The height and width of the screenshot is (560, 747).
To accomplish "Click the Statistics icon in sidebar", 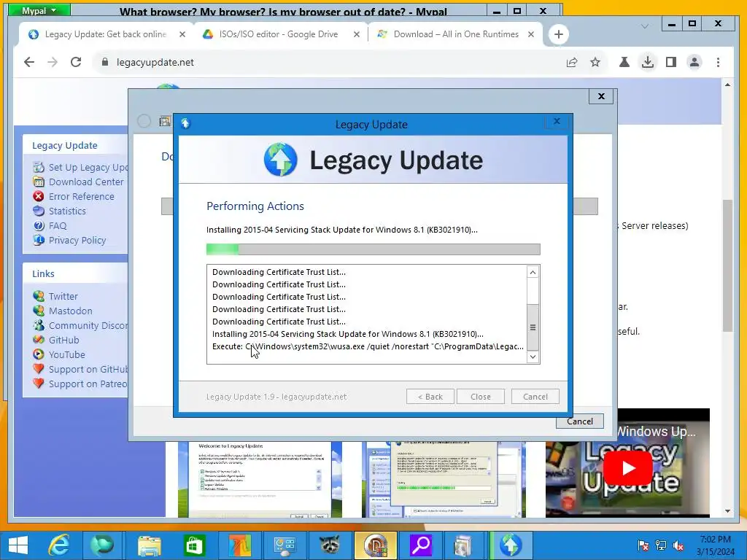I will coord(39,211).
